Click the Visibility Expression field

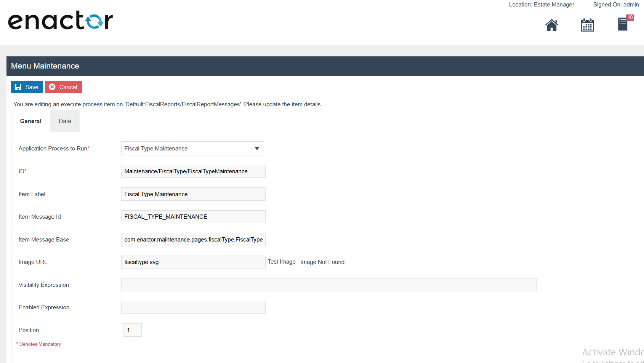pos(328,285)
